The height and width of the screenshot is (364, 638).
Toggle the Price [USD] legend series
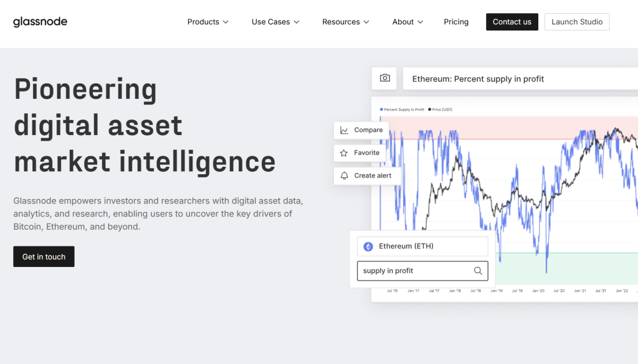440,110
